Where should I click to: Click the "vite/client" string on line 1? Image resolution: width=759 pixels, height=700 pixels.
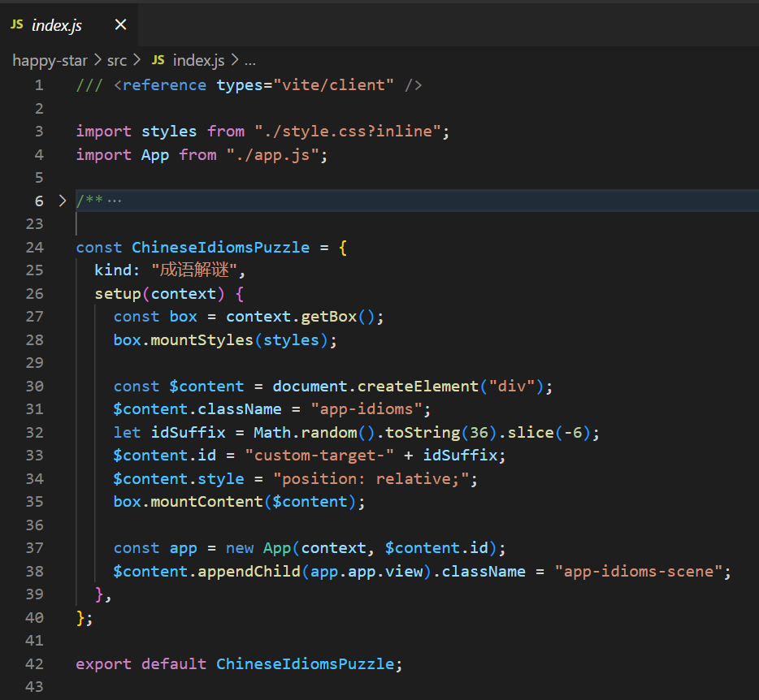[333, 85]
